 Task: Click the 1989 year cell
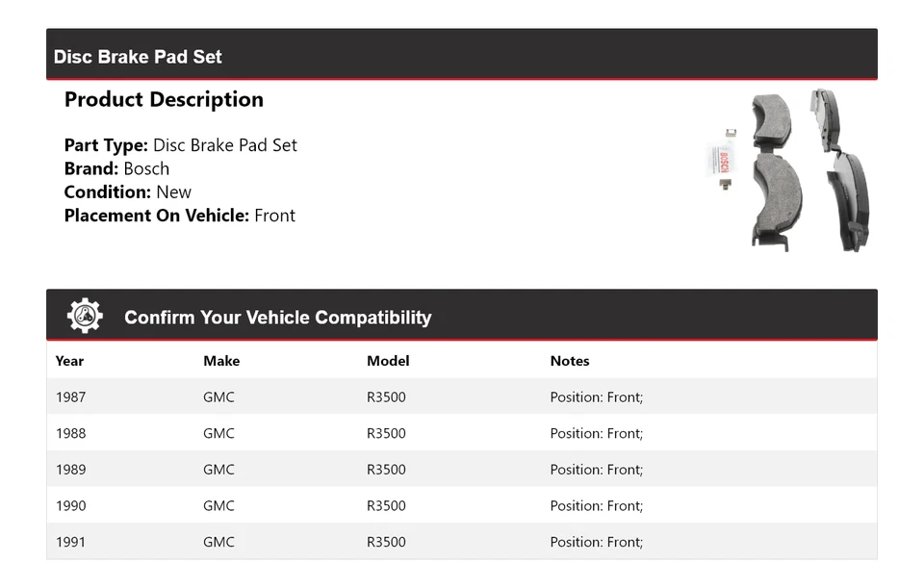70,470
